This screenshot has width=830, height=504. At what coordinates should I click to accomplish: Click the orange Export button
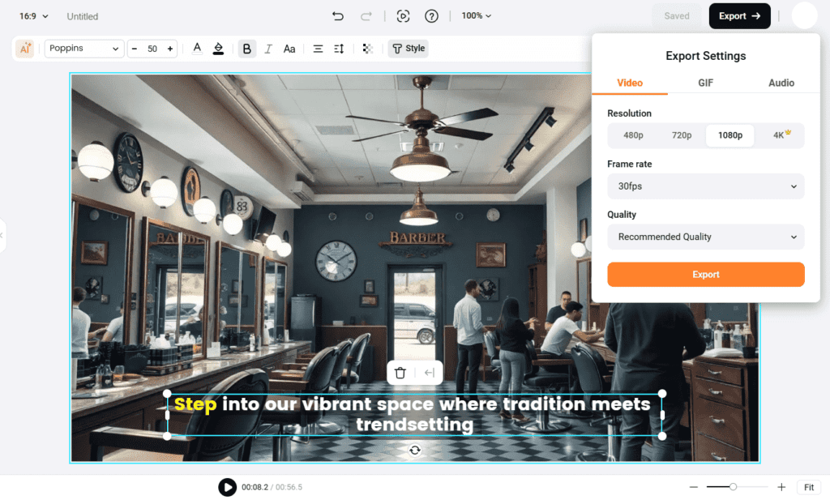tap(705, 275)
